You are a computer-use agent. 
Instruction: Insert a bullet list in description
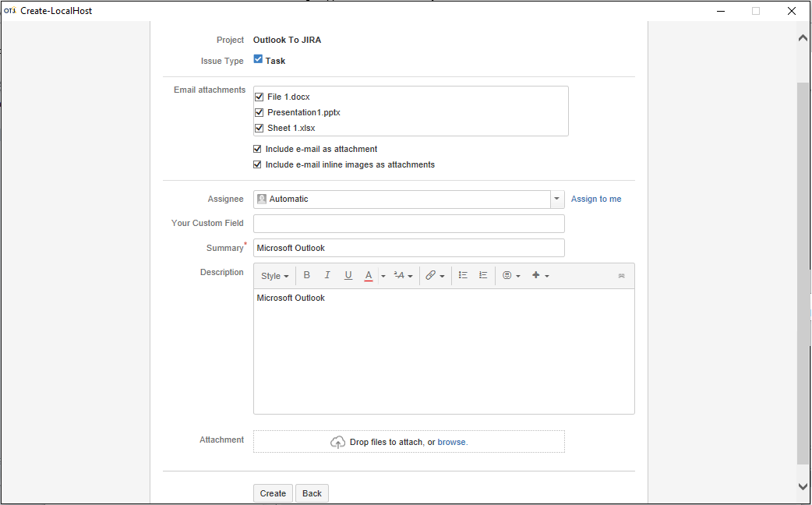[x=463, y=276]
